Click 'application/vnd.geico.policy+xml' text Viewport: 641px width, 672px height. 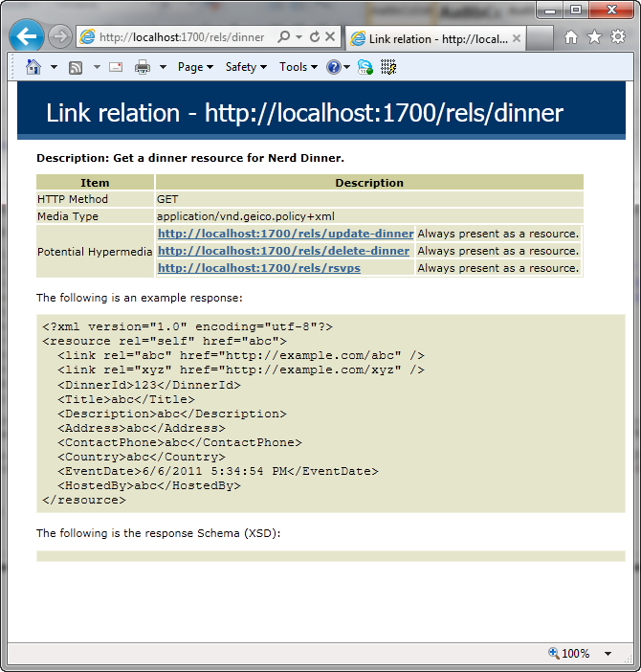246,216
